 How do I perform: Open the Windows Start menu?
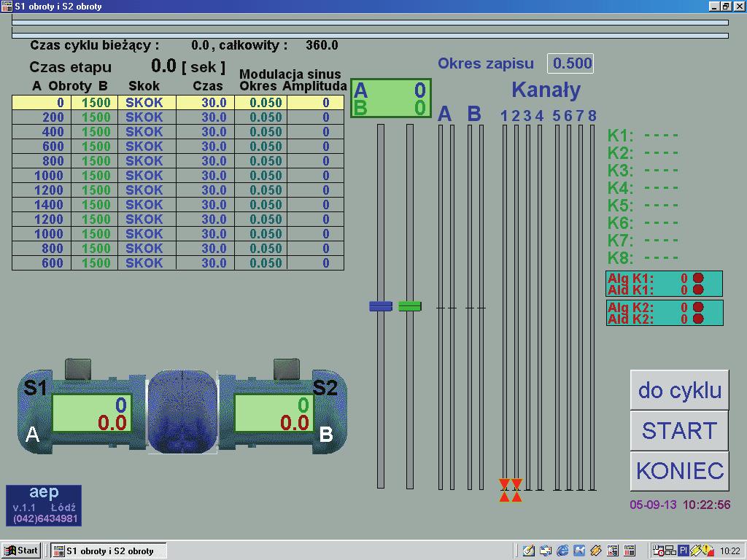(x=21, y=551)
